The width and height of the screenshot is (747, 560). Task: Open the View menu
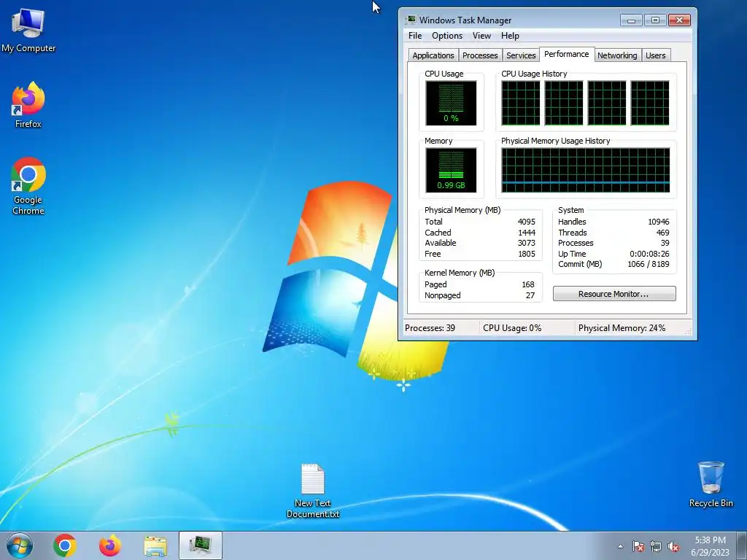click(x=481, y=36)
